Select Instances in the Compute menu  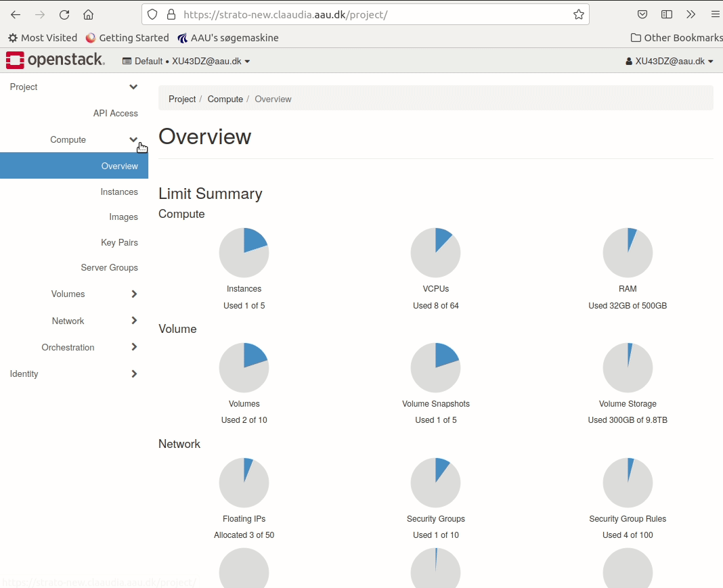(119, 191)
